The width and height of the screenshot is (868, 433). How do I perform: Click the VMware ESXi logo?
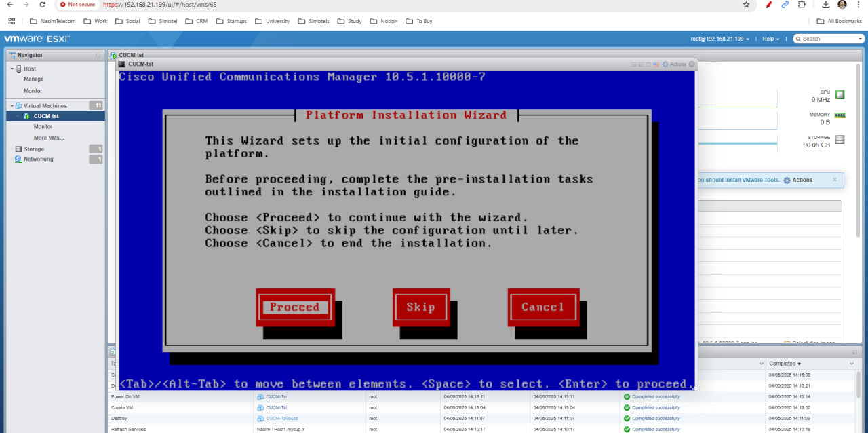pyautogui.click(x=37, y=39)
